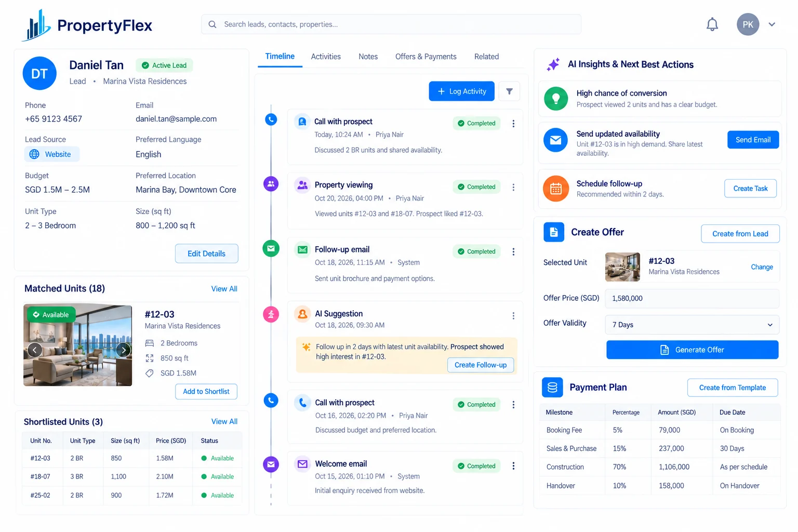Open kebab menu for Follow-up email entry

[513, 251]
